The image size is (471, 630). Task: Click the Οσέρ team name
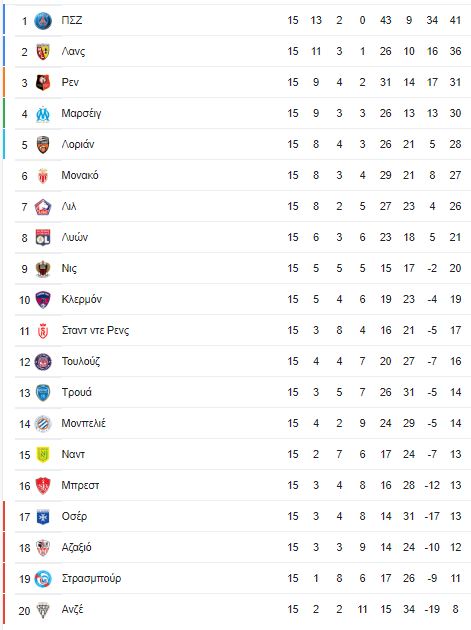pyautogui.click(x=74, y=516)
